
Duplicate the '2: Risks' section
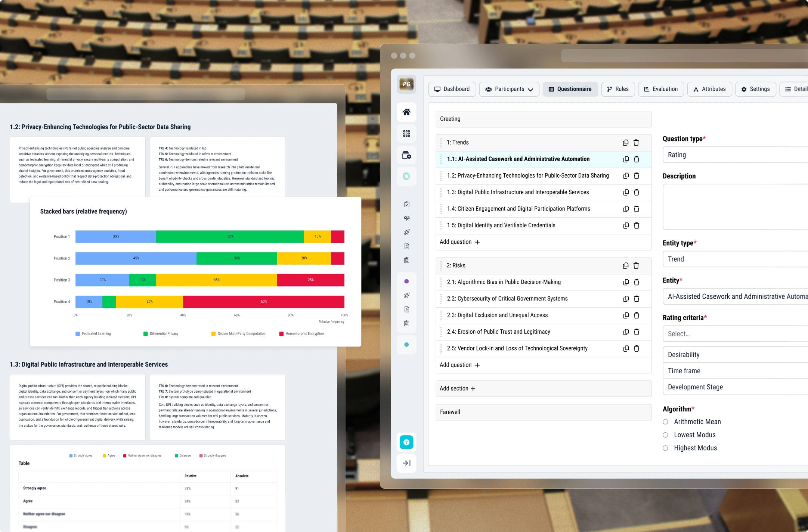click(x=626, y=265)
